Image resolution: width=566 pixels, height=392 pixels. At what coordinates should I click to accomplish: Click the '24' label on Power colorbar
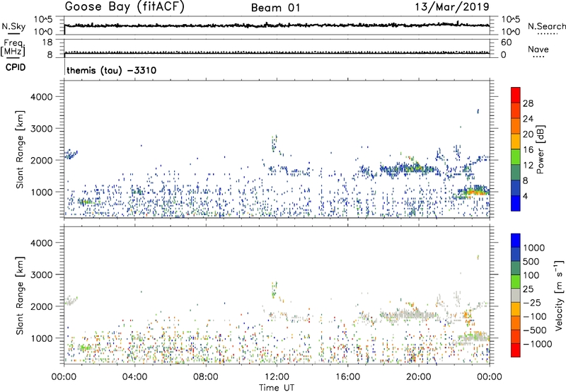click(528, 119)
